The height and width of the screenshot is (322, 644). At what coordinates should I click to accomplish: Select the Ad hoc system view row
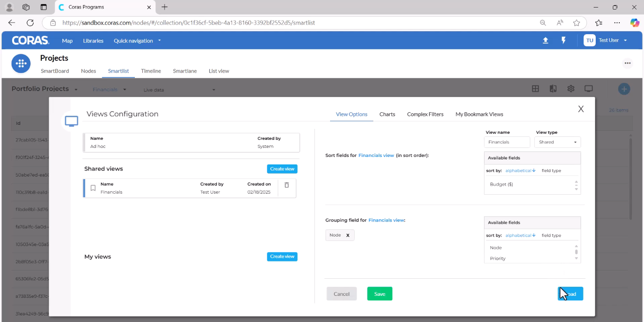pos(192,142)
